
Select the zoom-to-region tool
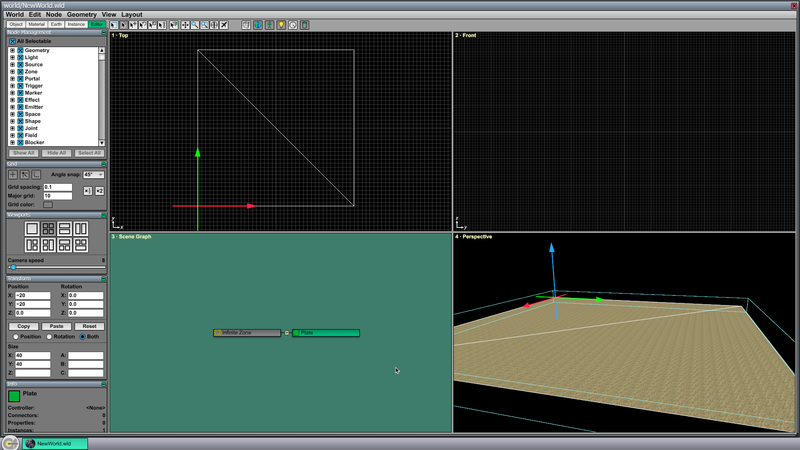tap(205, 25)
